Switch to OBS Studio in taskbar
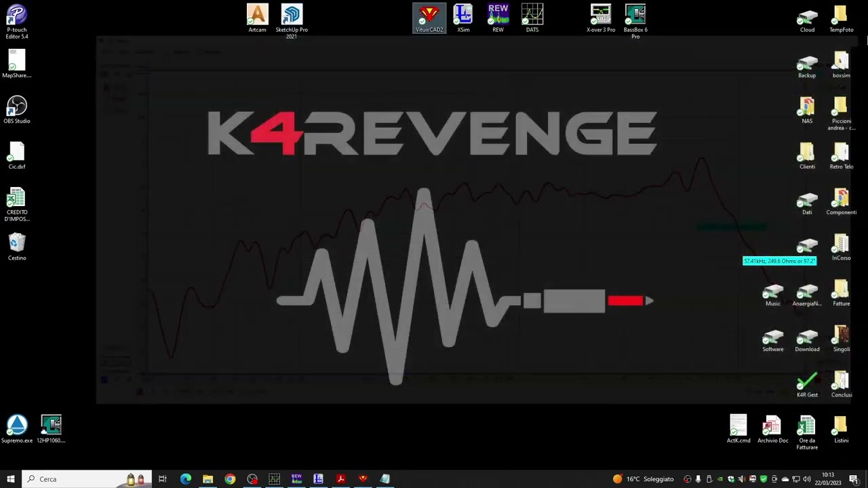Image resolution: width=868 pixels, height=488 pixels. coord(252,479)
